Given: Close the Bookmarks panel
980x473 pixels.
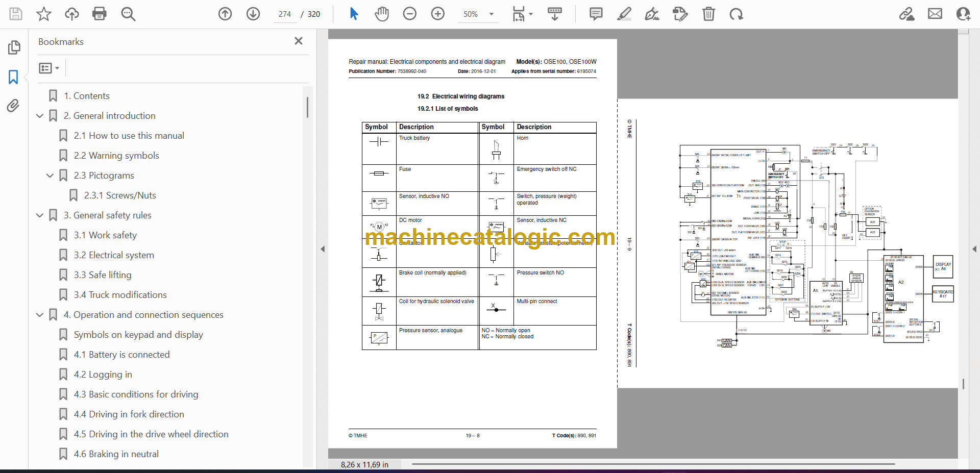Looking at the screenshot, I should coord(299,41).
